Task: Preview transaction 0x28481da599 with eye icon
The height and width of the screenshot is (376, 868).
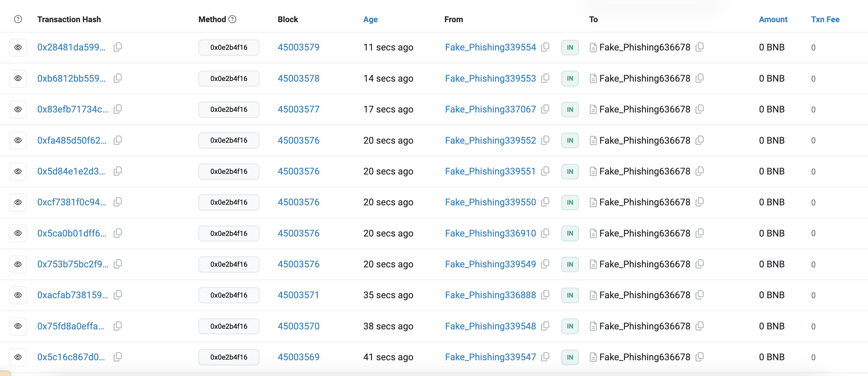Action: (18, 48)
